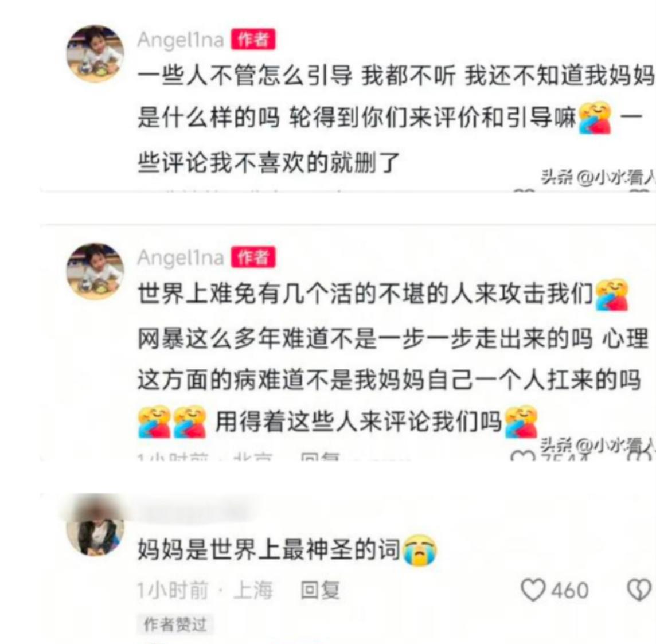
Task: Open the second Angel1na comment's avatar
Action: tap(95, 271)
